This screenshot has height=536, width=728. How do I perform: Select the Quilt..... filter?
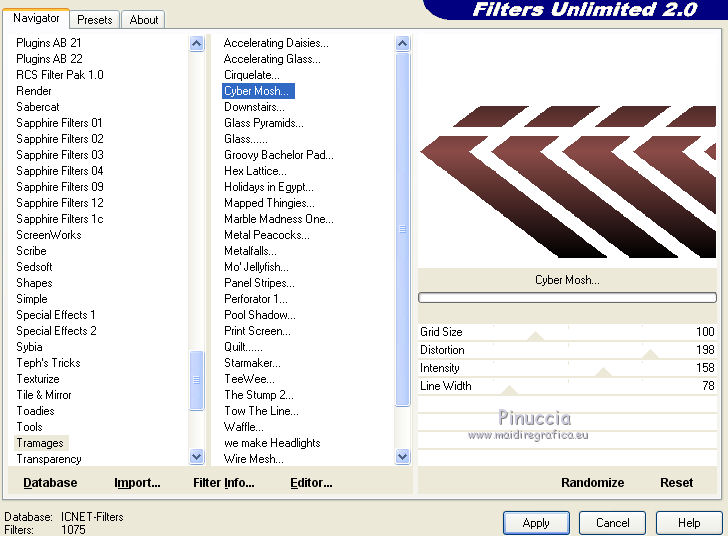pyautogui.click(x=243, y=347)
